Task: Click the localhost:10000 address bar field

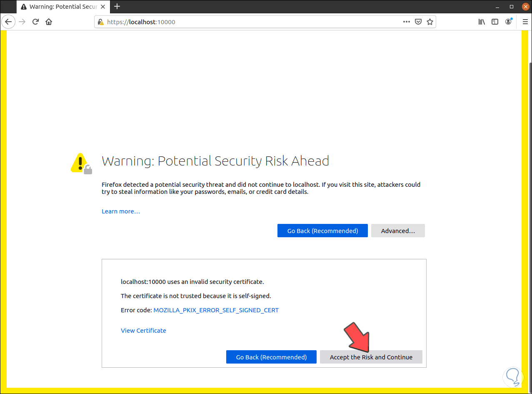Action: tap(250, 22)
